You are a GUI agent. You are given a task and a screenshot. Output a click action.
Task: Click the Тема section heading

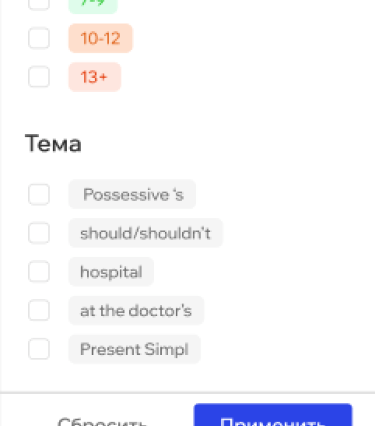point(53,144)
